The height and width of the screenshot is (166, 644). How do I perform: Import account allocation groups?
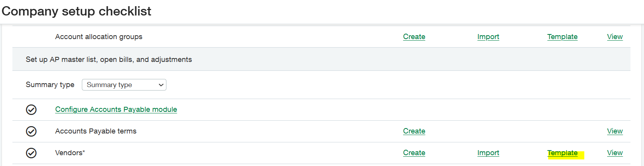(x=488, y=37)
